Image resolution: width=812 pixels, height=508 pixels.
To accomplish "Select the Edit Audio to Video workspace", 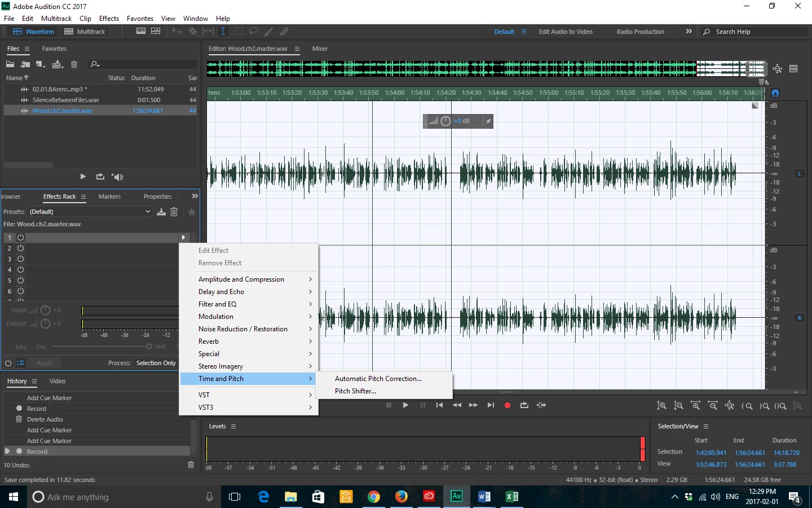I will pyautogui.click(x=566, y=32).
